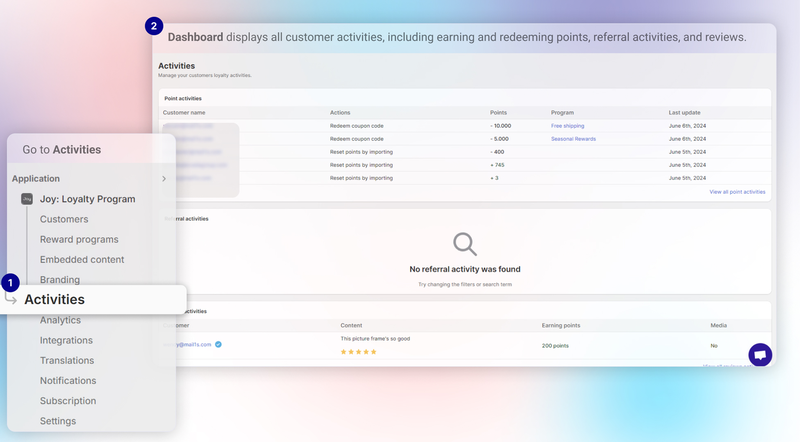This screenshot has height=442, width=800.
Task: Open the chat support bubble icon
Action: click(x=760, y=355)
